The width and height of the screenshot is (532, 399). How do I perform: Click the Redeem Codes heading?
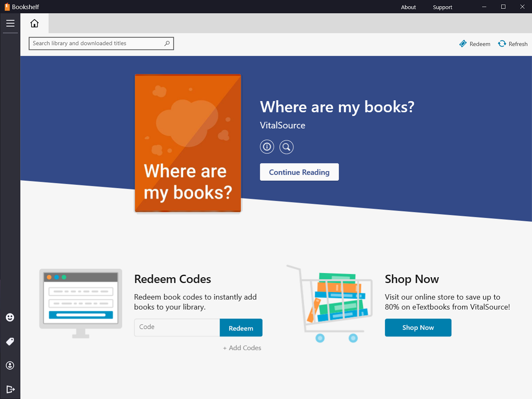pos(172,279)
